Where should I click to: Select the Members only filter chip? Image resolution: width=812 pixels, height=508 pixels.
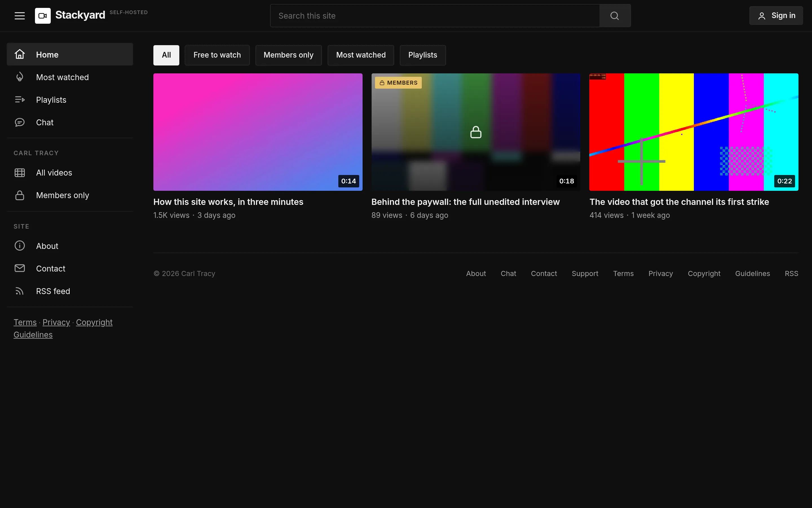[x=288, y=55]
